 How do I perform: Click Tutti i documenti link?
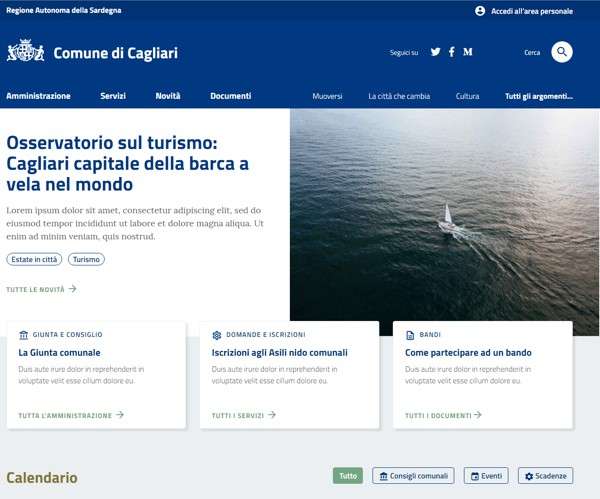tap(438, 416)
